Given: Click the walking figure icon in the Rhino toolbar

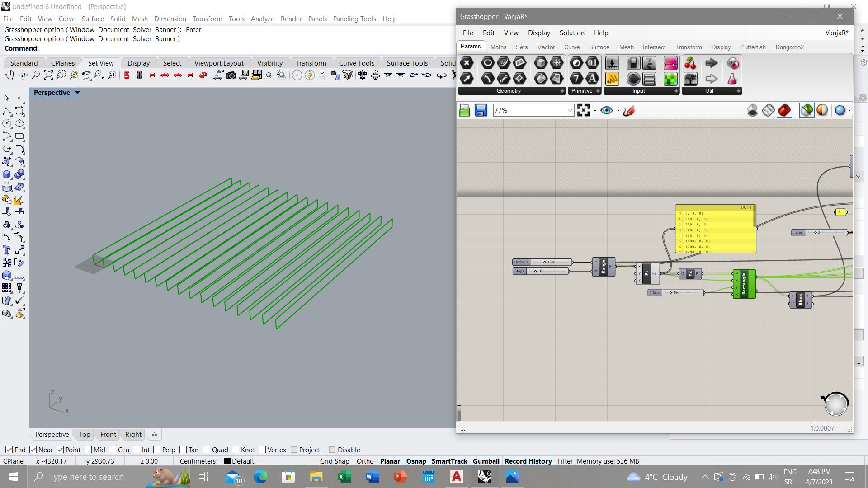Looking at the screenshot, I should 454,75.
